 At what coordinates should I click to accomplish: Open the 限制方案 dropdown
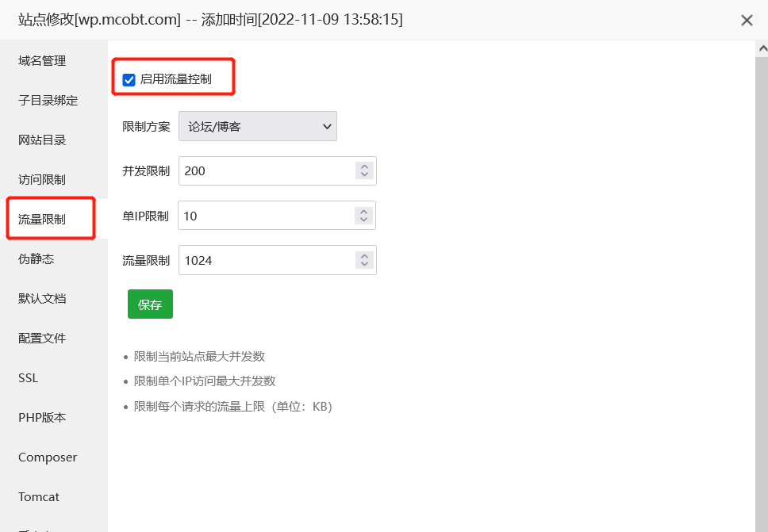point(258,126)
